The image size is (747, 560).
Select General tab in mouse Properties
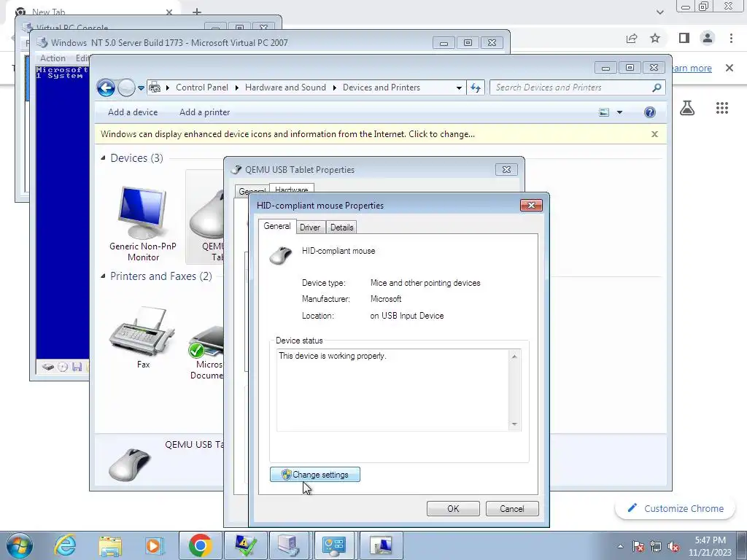276,226
